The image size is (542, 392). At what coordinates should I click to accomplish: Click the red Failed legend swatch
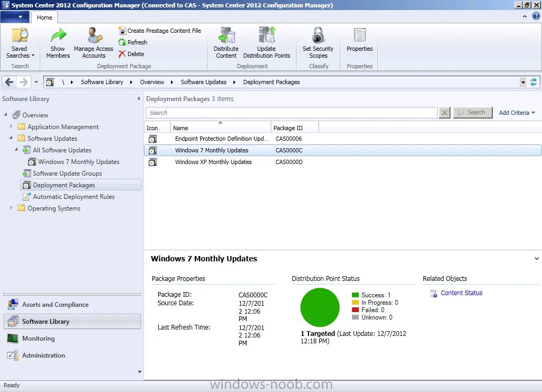point(355,310)
